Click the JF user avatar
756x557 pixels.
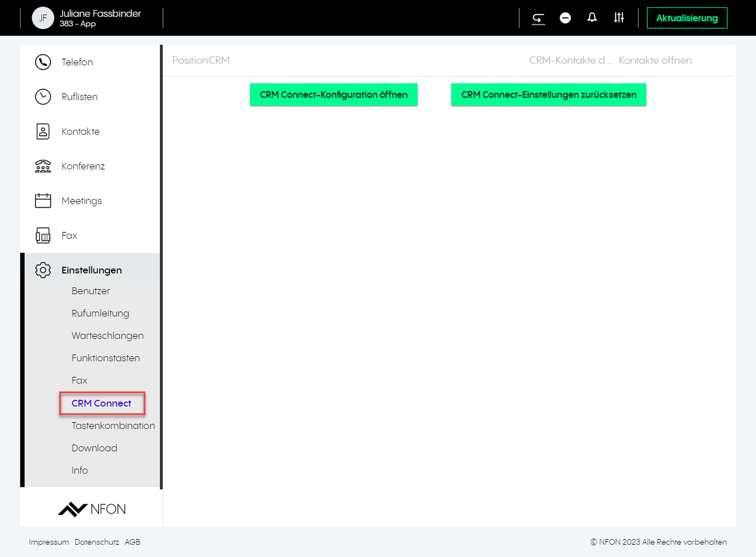[43, 18]
